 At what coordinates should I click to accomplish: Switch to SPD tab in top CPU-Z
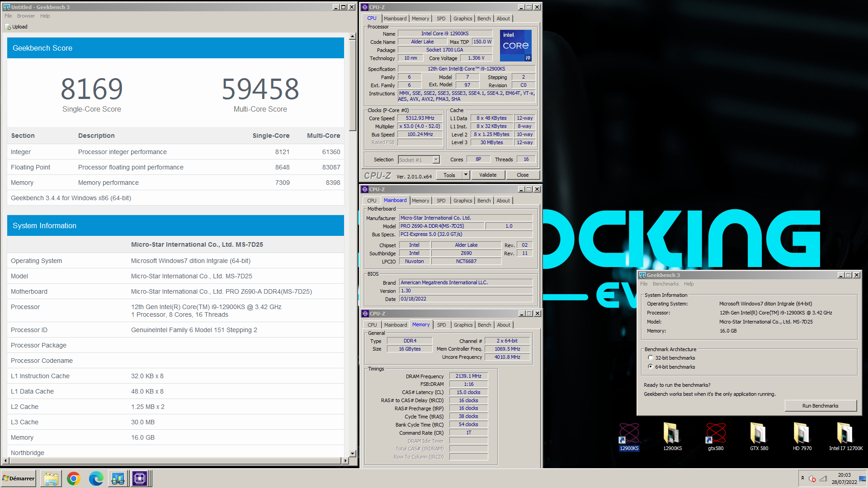(x=441, y=19)
